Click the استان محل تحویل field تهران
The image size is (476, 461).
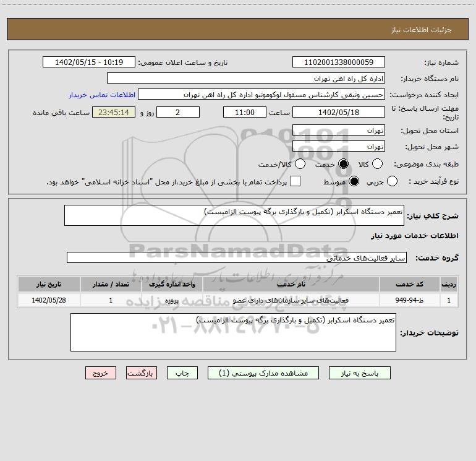pyautogui.click(x=339, y=131)
